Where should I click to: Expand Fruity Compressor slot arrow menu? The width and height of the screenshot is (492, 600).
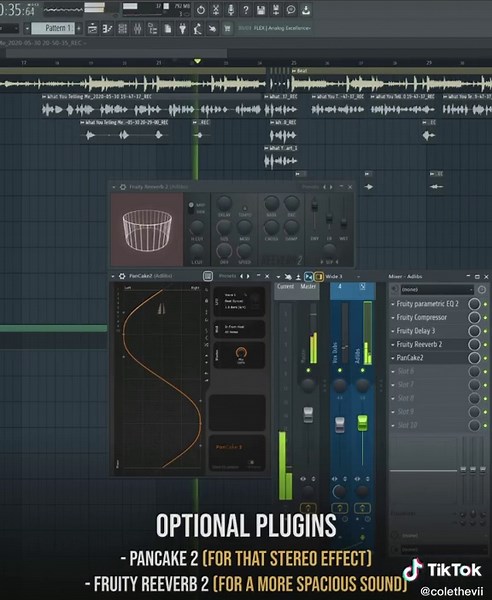[393, 318]
